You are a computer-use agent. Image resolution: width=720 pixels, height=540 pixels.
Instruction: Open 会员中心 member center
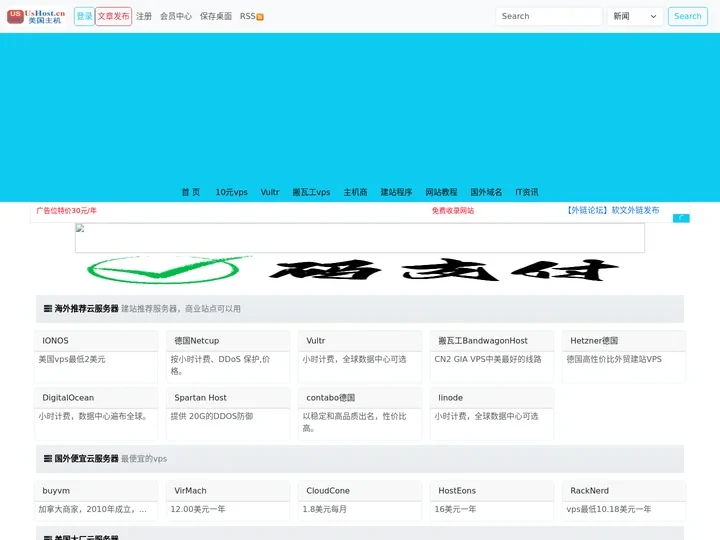pos(176,17)
